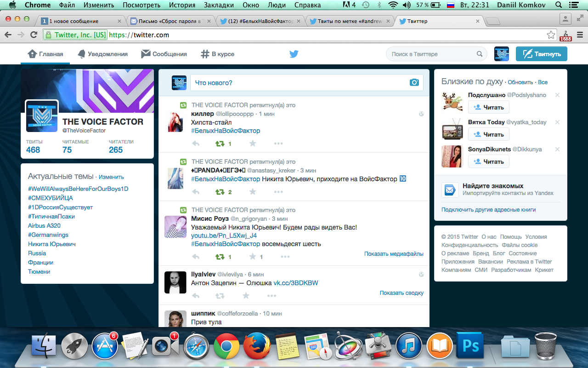Follow SonyaDikunets with Читать button

pos(489,161)
